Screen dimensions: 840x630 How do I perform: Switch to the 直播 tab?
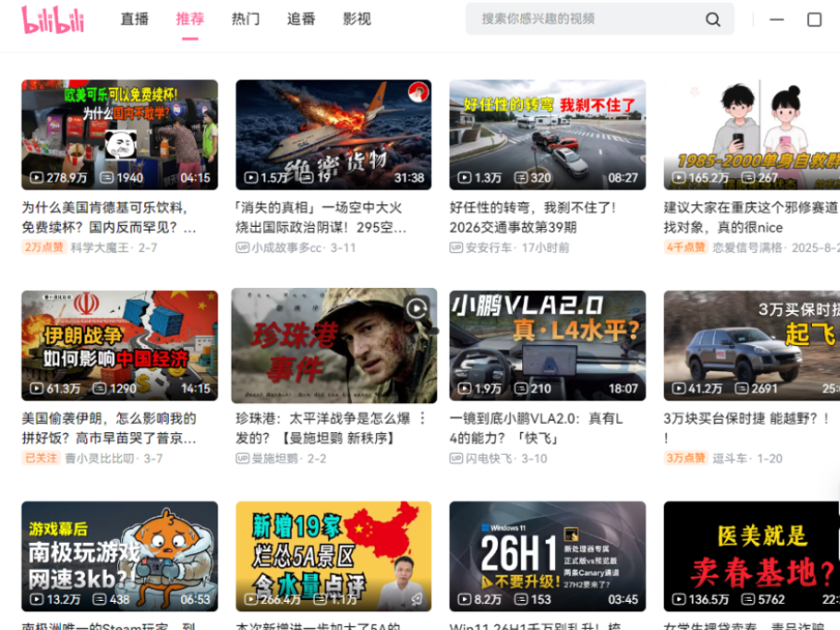pyautogui.click(x=134, y=19)
